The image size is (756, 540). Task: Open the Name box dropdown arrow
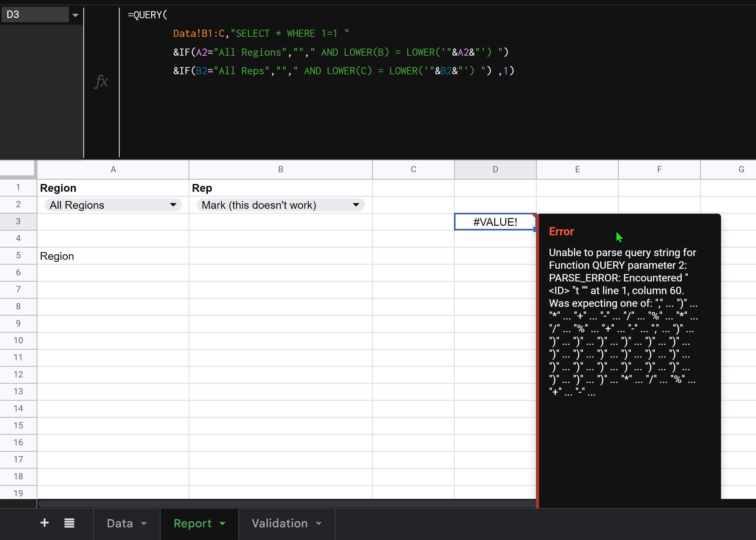[76, 15]
